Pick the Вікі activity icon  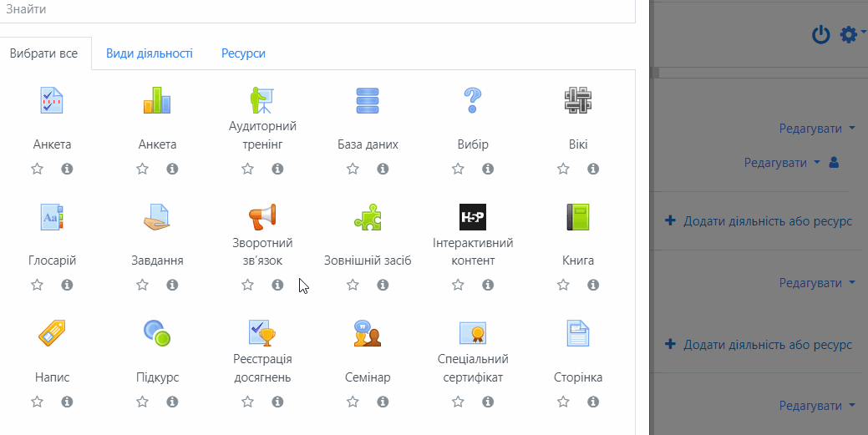[578, 101]
